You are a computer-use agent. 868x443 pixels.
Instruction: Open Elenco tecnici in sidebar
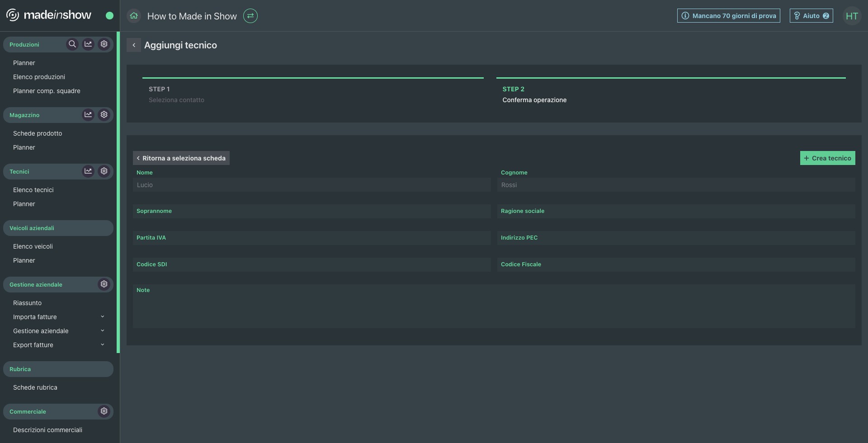(33, 190)
